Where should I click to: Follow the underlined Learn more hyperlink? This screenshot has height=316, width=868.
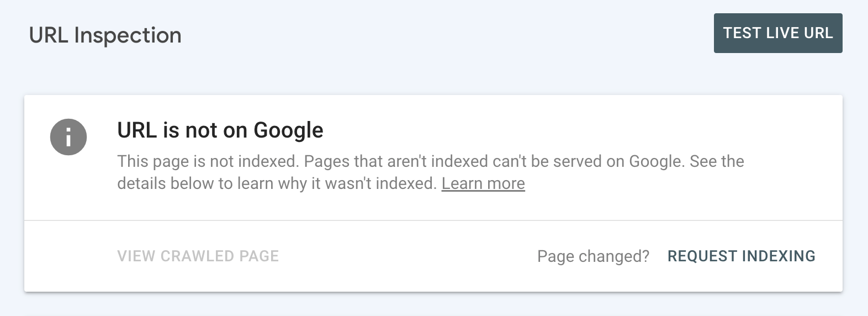483,183
